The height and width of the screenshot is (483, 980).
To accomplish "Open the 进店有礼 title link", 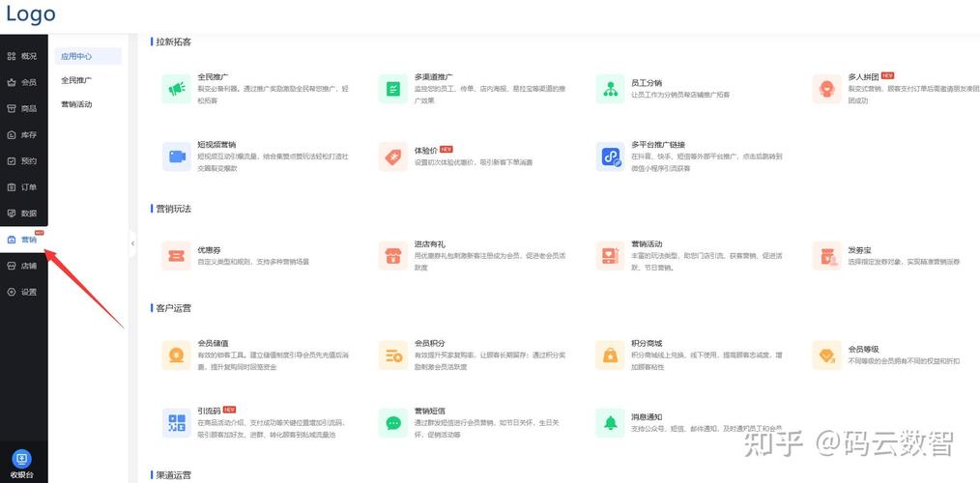I will (x=430, y=244).
